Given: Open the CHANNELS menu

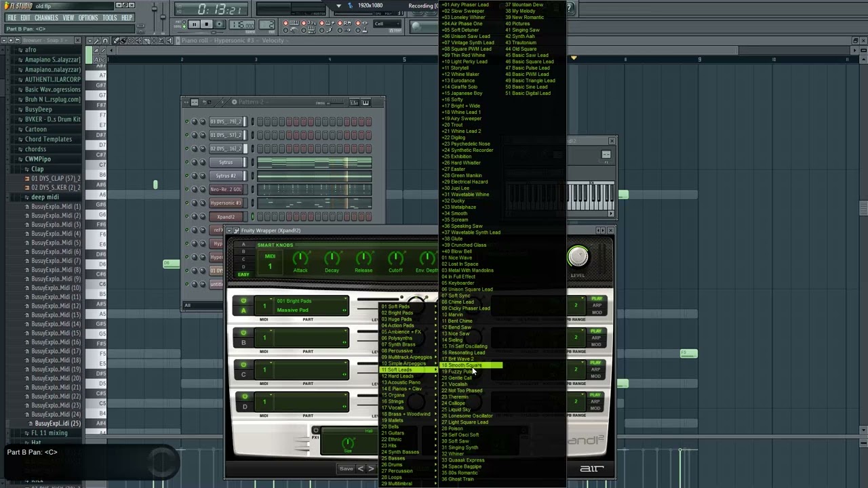Looking at the screenshot, I should pos(46,18).
